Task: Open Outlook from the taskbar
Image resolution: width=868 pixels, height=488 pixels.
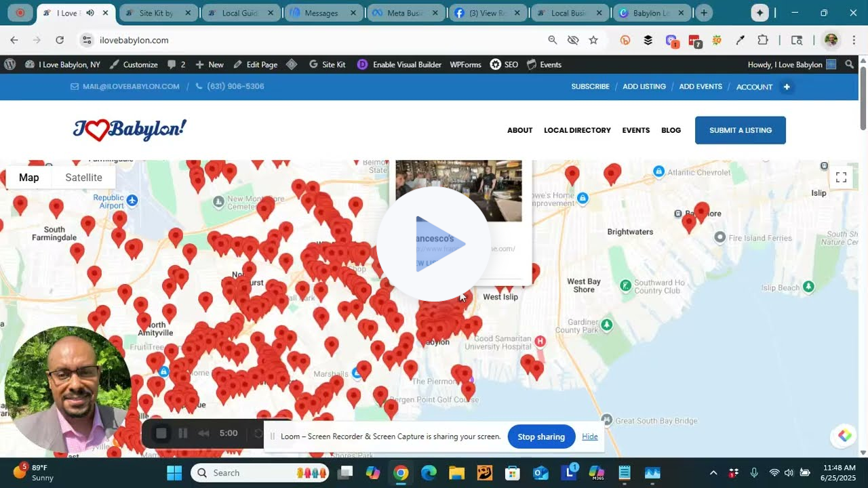Action: (540, 472)
